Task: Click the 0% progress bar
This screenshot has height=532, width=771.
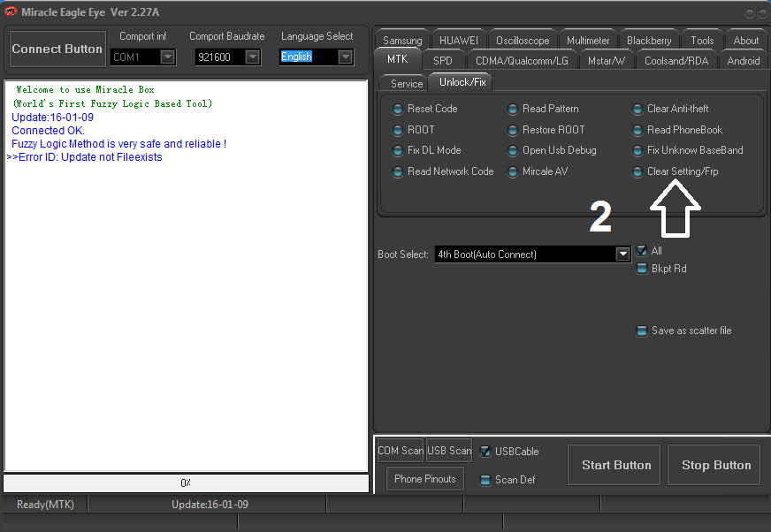Action: (x=186, y=483)
